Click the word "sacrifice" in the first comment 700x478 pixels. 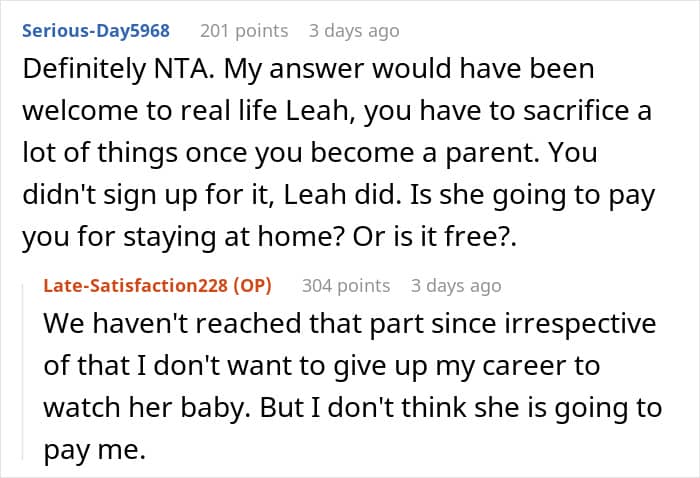coord(575,111)
